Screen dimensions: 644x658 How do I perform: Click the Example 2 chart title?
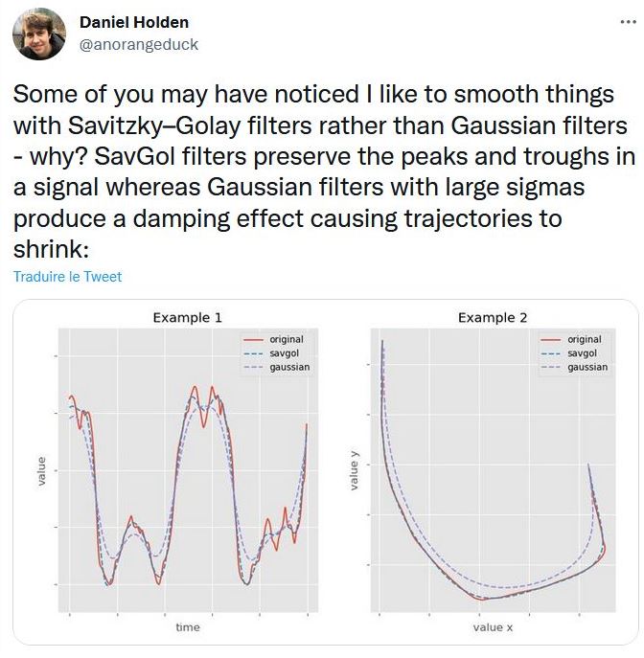493,318
